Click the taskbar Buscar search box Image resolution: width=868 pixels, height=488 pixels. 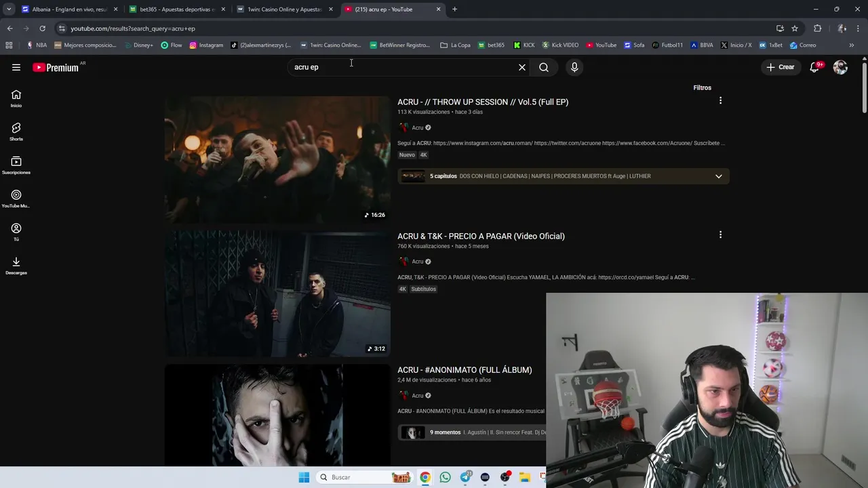click(365, 477)
